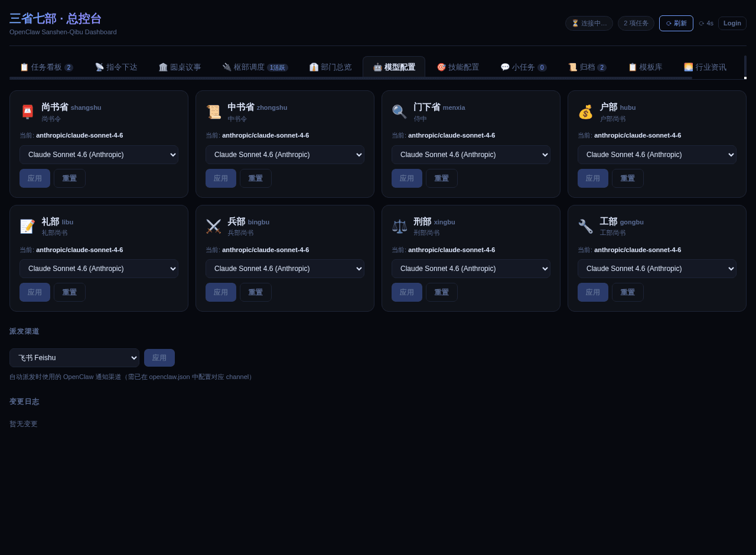This screenshot has height=555, width=756.
Task: Click the 中书省 scroll icon
Action: [x=214, y=112]
